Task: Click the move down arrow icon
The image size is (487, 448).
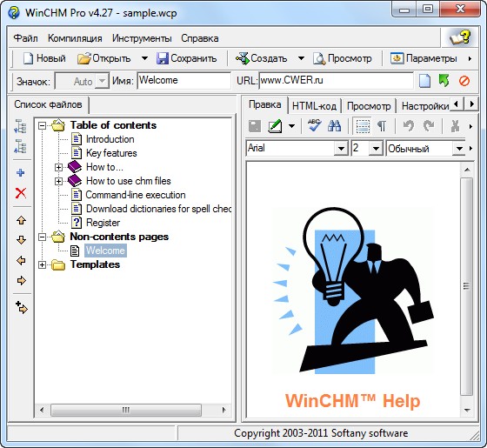Action: click(x=21, y=240)
